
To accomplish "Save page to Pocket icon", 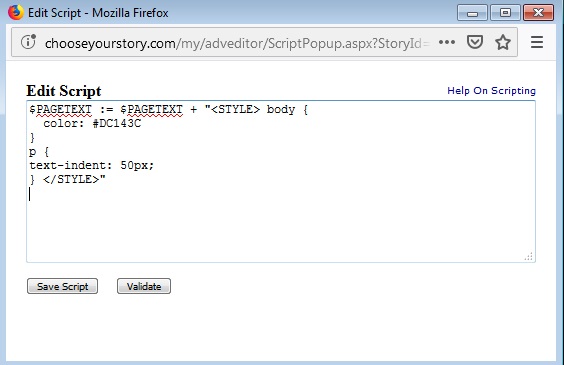I will 474,42.
